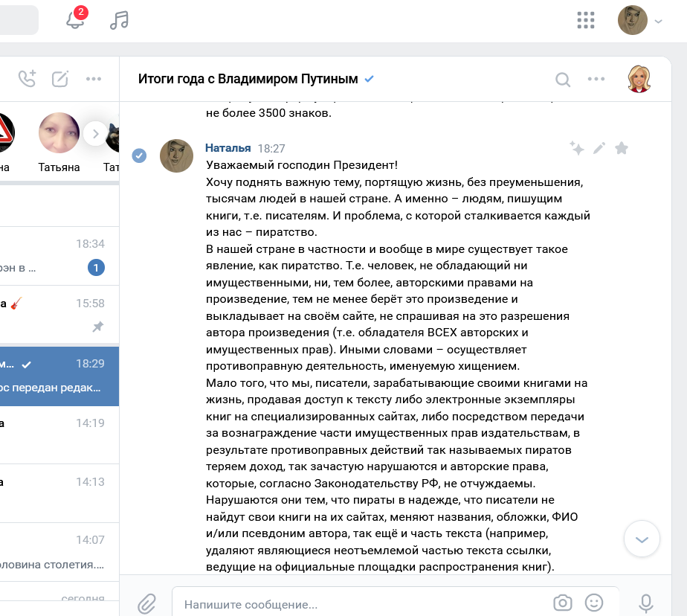This screenshot has height=616, width=687.
Task: Open sender name link Наталья
Action: point(228,148)
